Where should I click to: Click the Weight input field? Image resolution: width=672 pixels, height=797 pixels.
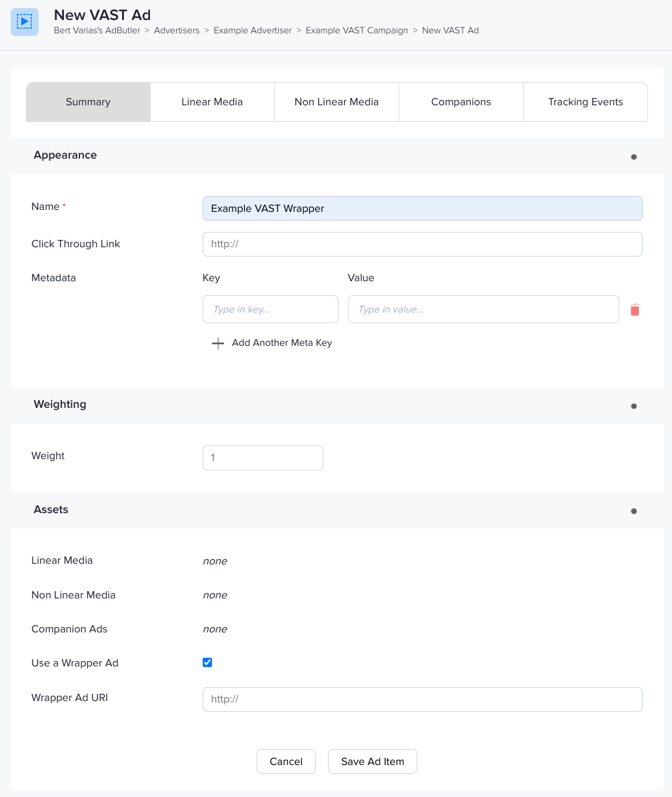263,458
